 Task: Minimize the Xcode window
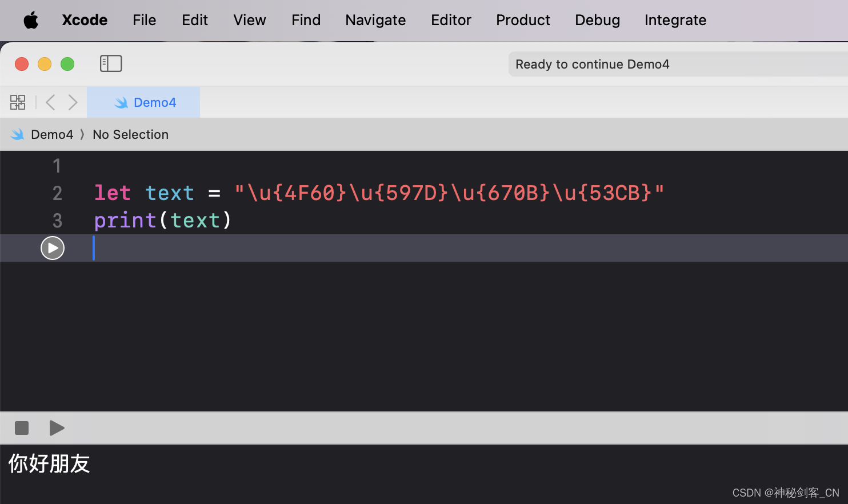45,64
